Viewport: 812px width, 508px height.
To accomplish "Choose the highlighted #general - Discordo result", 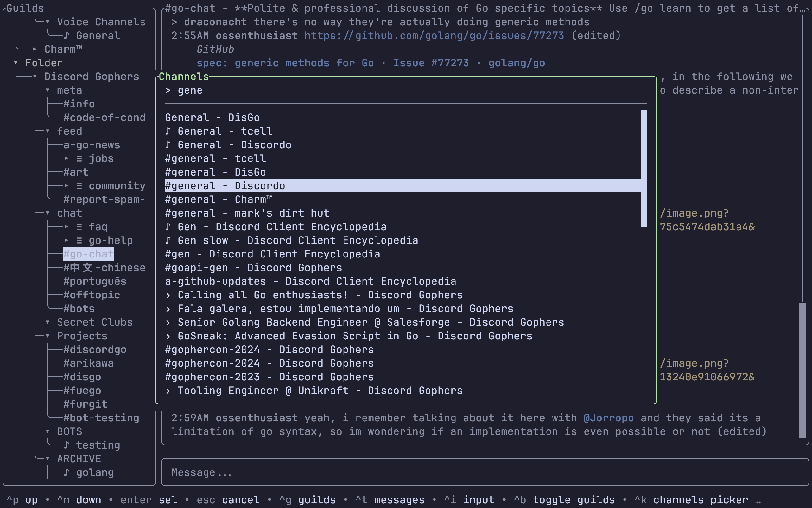I will point(403,186).
